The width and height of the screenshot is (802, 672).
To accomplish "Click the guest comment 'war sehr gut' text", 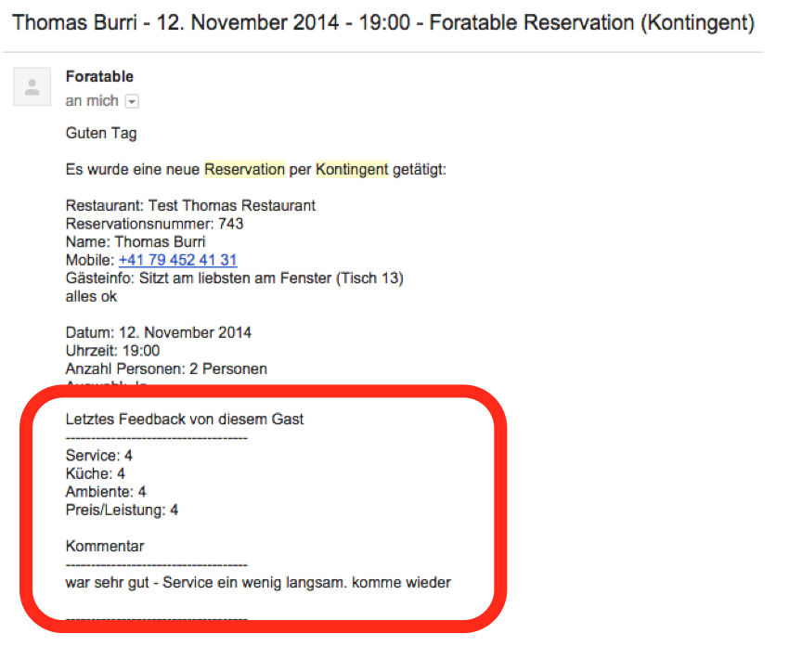I will click(x=258, y=583).
